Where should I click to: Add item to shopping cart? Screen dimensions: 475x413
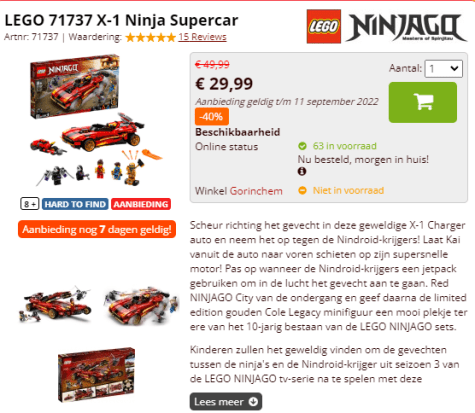422,102
